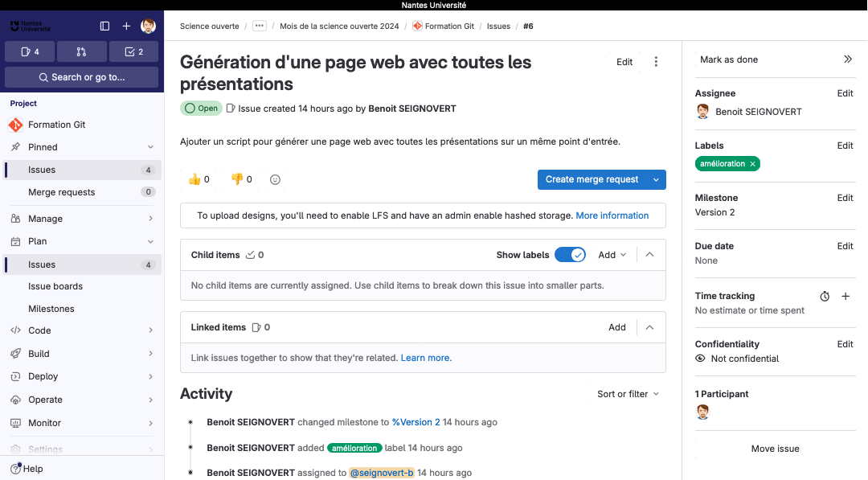Click amélioration label in activity

click(354, 448)
